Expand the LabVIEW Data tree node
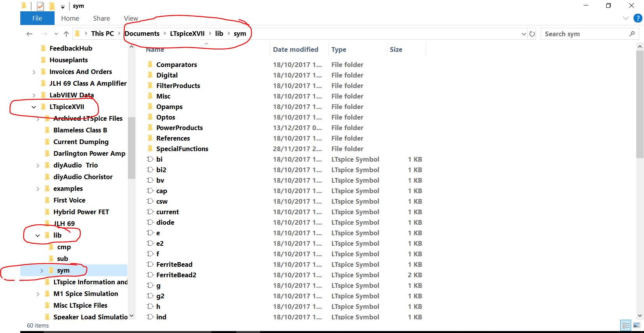 [x=34, y=95]
